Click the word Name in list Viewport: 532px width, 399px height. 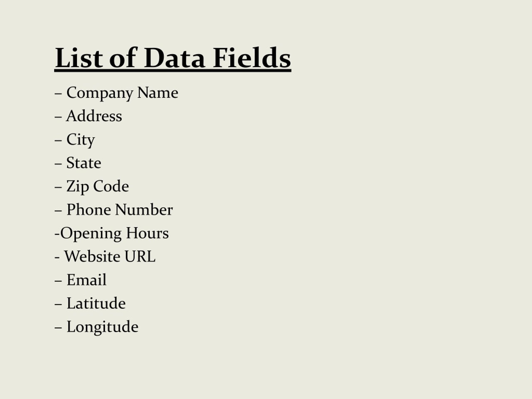pos(158,93)
